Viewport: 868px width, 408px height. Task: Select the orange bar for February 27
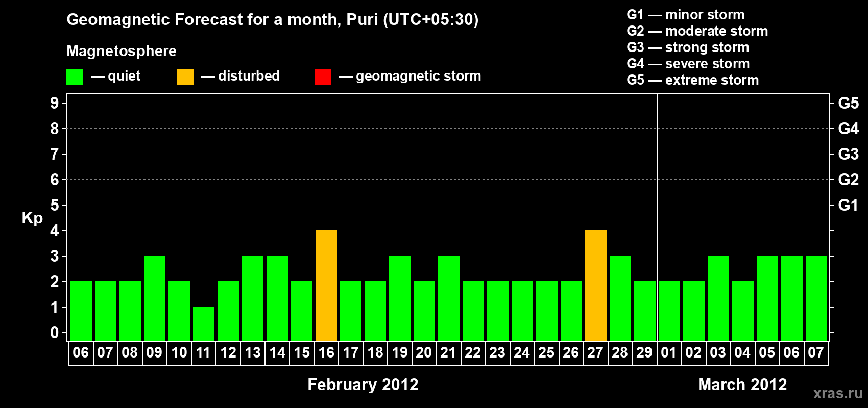click(x=596, y=285)
